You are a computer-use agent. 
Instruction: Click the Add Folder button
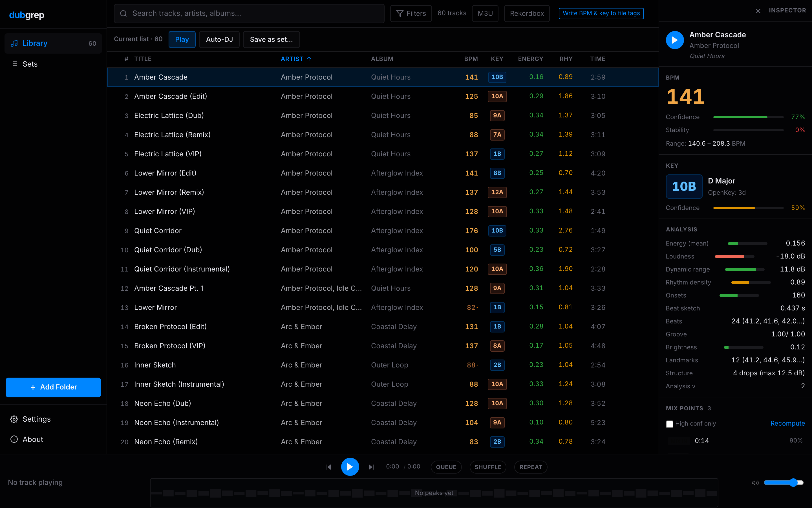pyautogui.click(x=53, y=387)
